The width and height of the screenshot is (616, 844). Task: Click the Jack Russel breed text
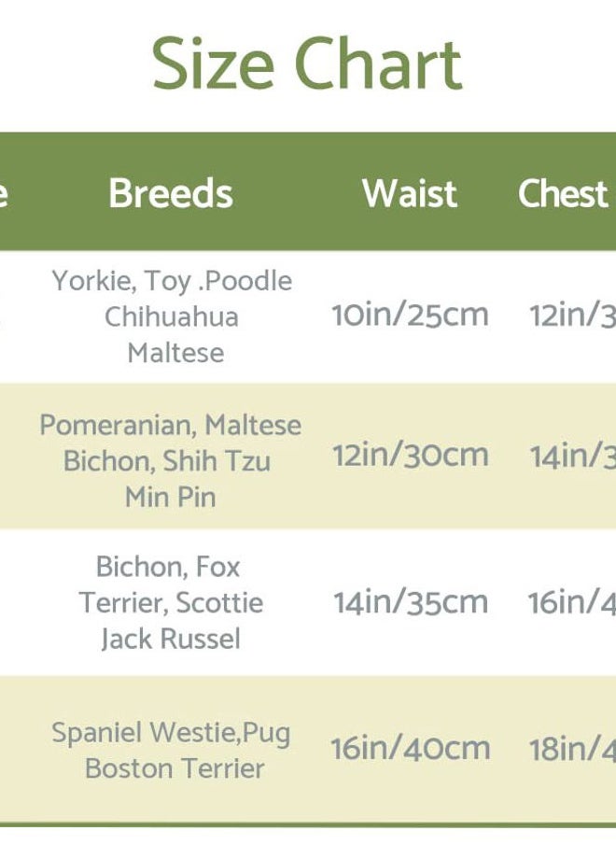pos(171,639)
